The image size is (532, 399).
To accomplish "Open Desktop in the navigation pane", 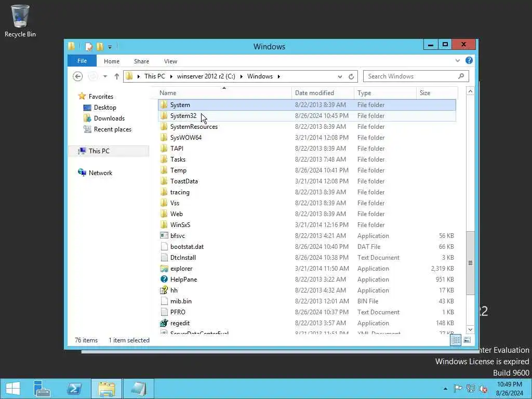I will click(x=105, y=108).
